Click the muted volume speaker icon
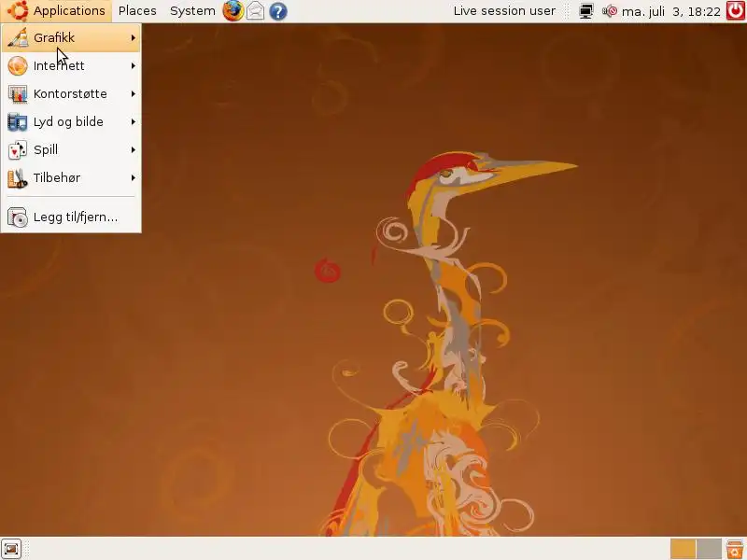Image resolution: width=747 pixels, height=560 pixels. tap(610, 11)
